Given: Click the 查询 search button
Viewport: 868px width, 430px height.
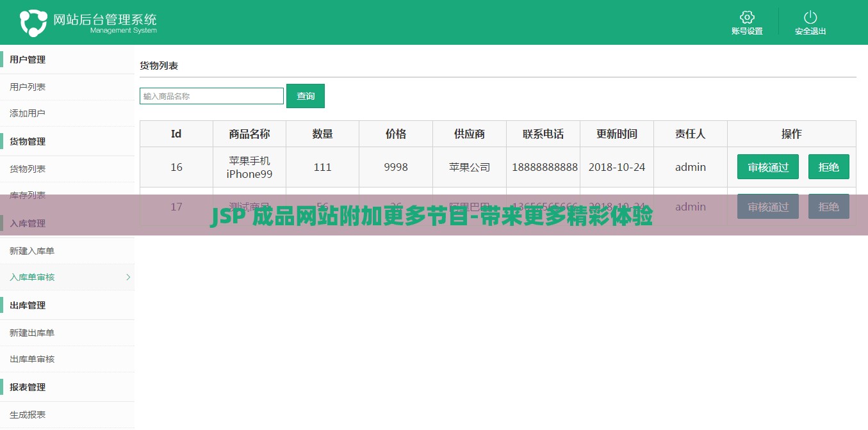Looking at the screenshot, I should tap(306, 95).
